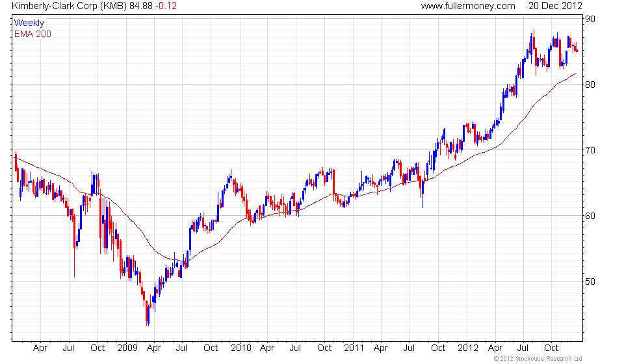Click the Stockcube Research Ltd copyright text
Image resolution: width=637 pixels, height=364 pixels.
[x=538, y=359]
